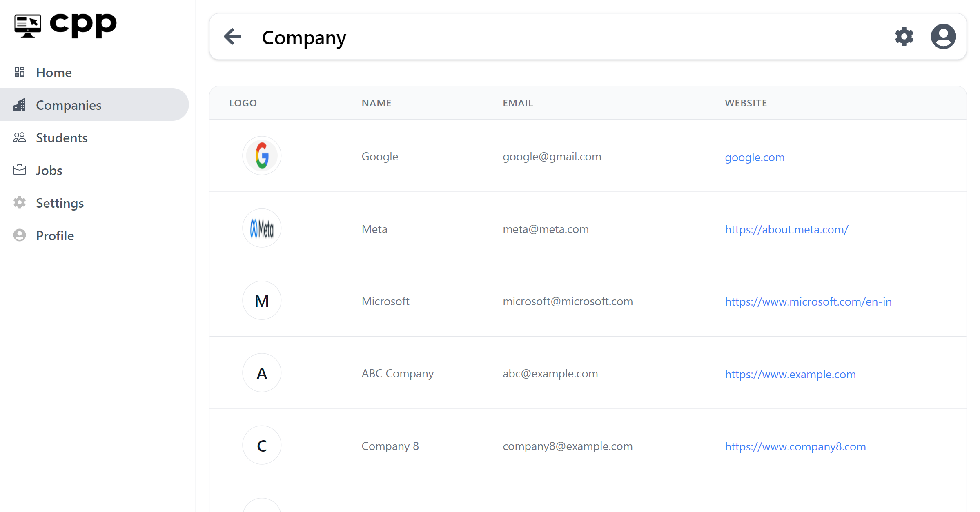Open the https://www.company8.com link
Viewport: 980px width, 512px height.
pos(795,447)
